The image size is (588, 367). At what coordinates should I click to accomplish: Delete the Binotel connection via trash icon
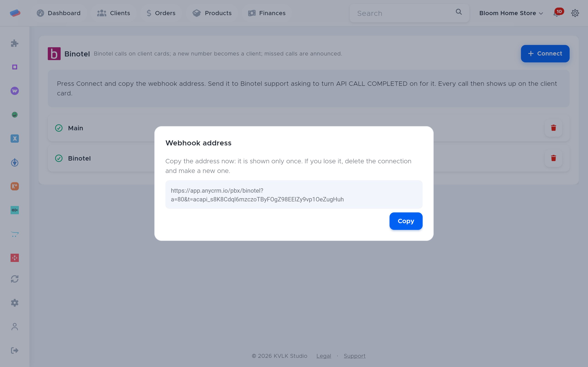coord(554,158)
